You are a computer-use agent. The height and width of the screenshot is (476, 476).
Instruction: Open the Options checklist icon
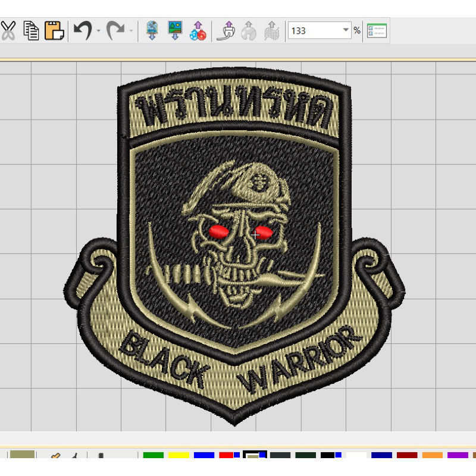click(377, 31)
